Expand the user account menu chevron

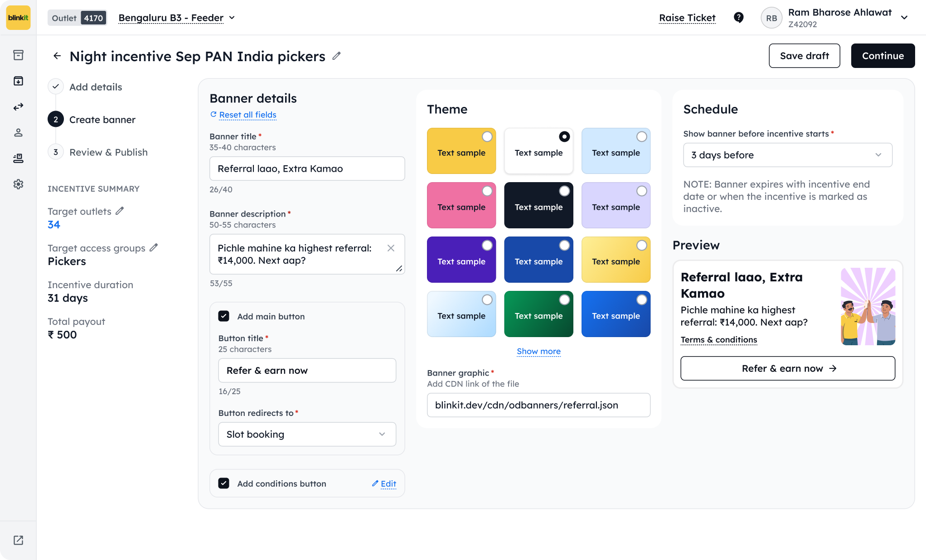(x=904, y=18)
